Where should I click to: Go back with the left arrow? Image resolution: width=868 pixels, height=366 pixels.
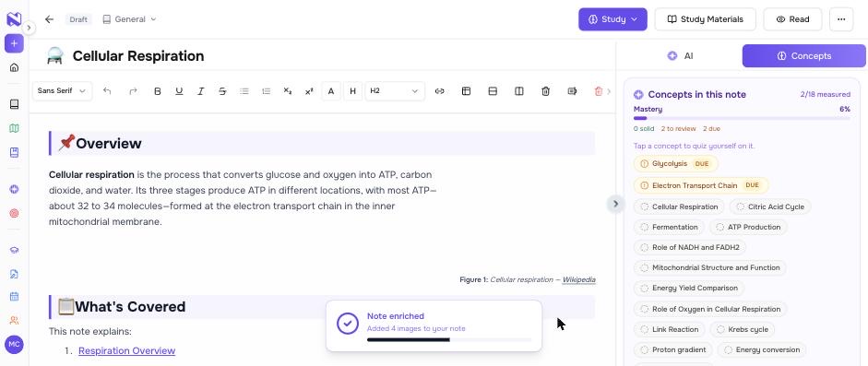49,19
